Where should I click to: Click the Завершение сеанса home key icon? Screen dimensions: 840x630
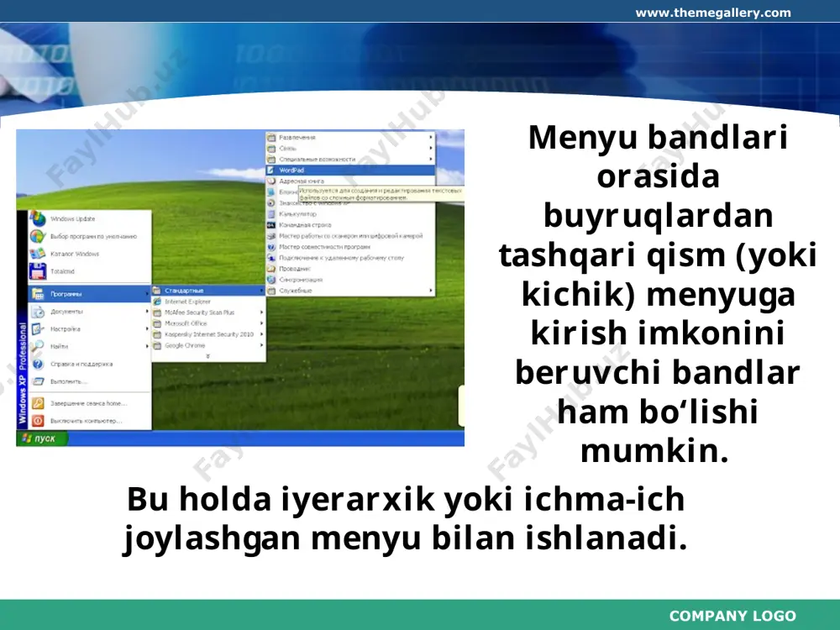(x=38, y=403)
